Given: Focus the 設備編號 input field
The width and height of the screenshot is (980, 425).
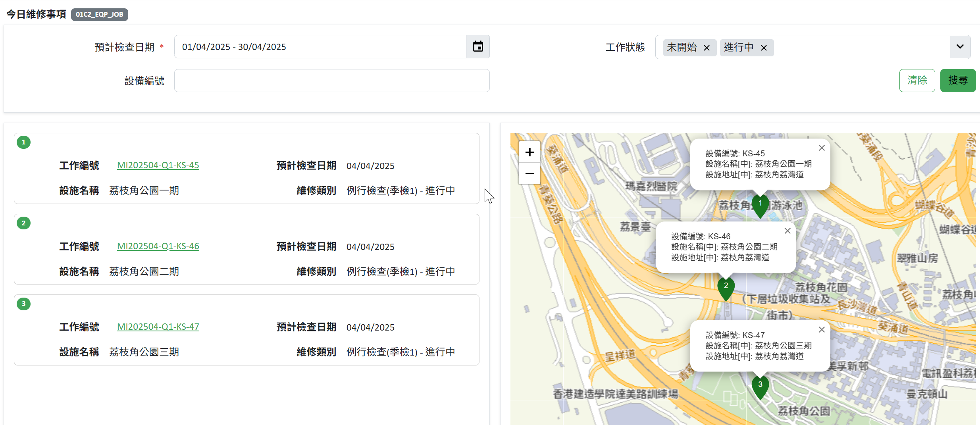Looking at the screenshot, I should 332,81.
